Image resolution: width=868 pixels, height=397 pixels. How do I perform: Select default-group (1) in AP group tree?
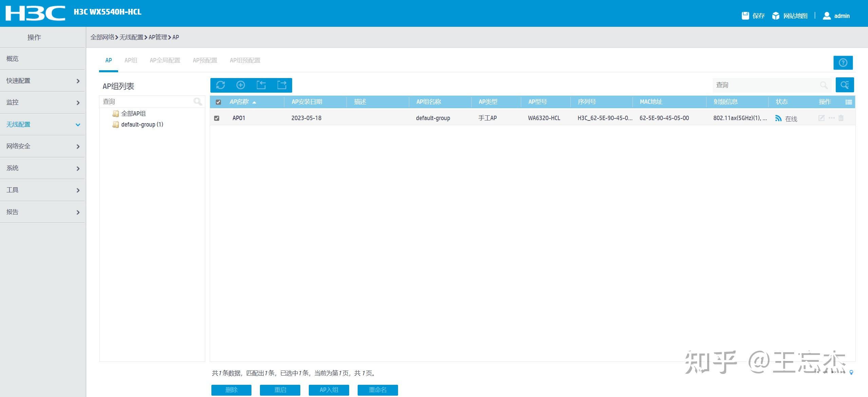(x=142, y=125)
